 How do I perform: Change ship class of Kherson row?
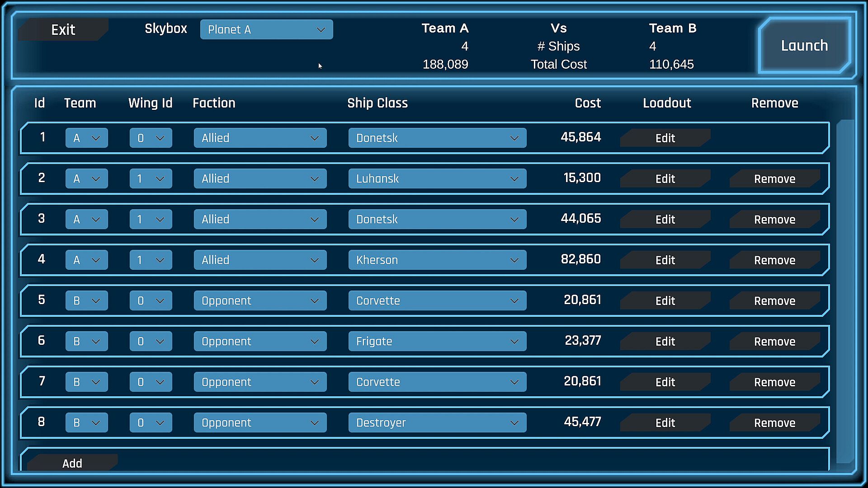[437, 260]
